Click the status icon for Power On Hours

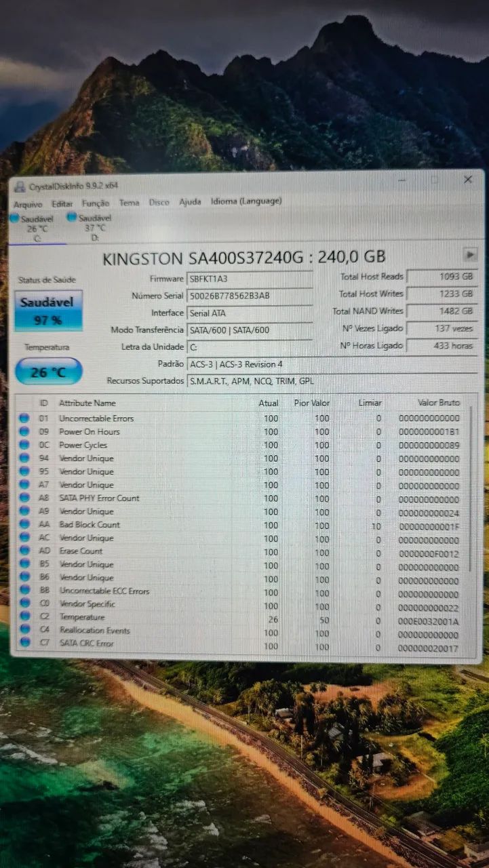pyautogui.click(x=24, y=431)
